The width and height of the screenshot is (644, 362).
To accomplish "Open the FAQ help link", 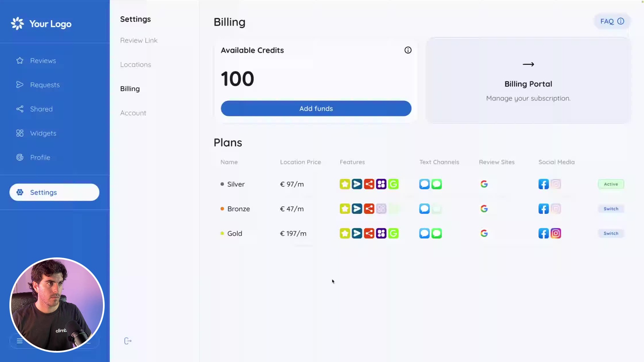I will [612, 21].
